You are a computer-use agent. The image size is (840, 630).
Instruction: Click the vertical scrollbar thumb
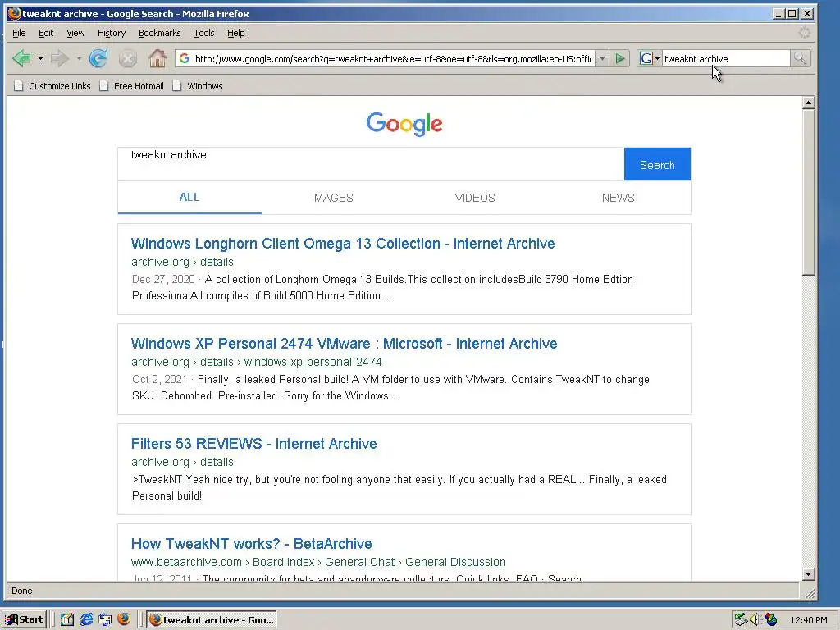(809, 193)
